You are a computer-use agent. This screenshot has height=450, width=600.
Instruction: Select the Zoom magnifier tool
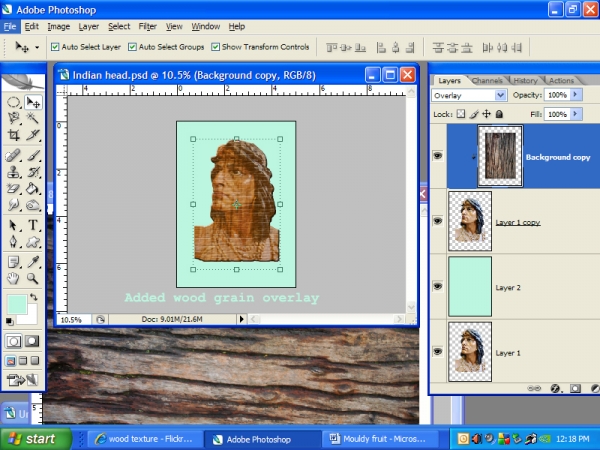click(33, 279)
